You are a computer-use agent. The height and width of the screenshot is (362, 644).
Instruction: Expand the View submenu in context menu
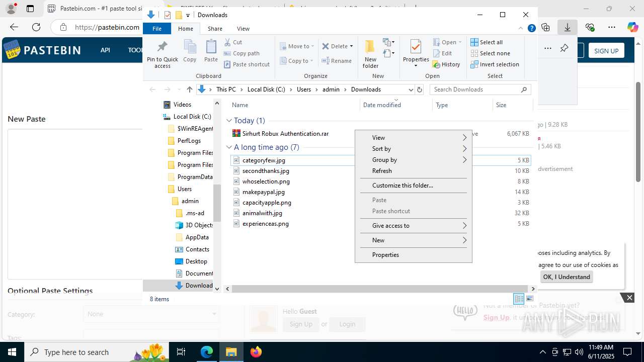click(x=414, y=138)
